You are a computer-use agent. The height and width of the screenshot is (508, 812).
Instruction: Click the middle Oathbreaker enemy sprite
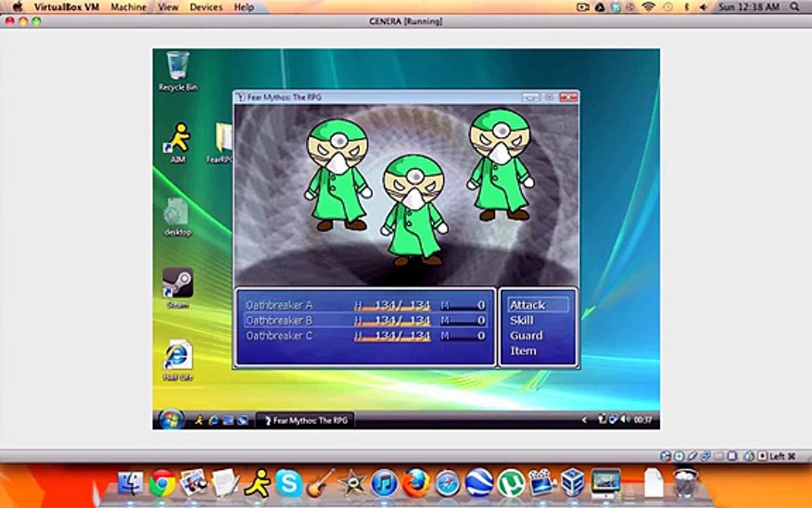click(x=414, y=210)
